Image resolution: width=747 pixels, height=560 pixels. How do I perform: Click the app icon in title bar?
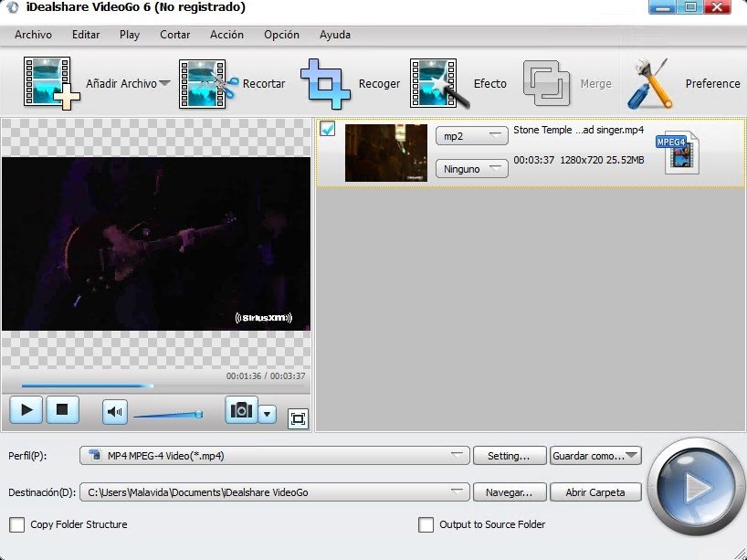pos(13,7)
